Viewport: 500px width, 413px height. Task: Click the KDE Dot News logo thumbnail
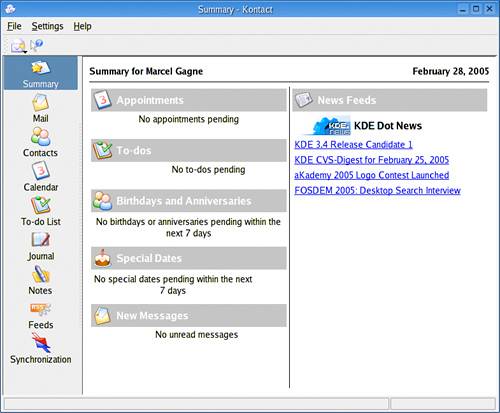point(331,126)
